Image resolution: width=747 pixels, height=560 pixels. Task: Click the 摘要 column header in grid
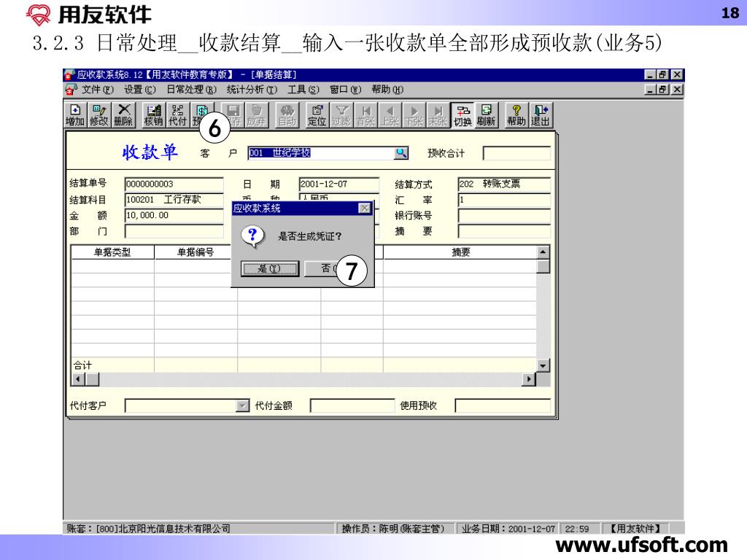[460, 252]
